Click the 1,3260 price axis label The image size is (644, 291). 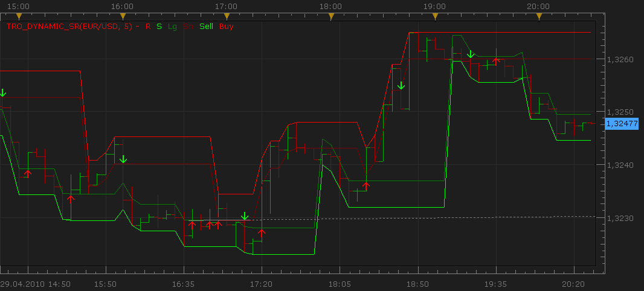[x=620, y=60]
